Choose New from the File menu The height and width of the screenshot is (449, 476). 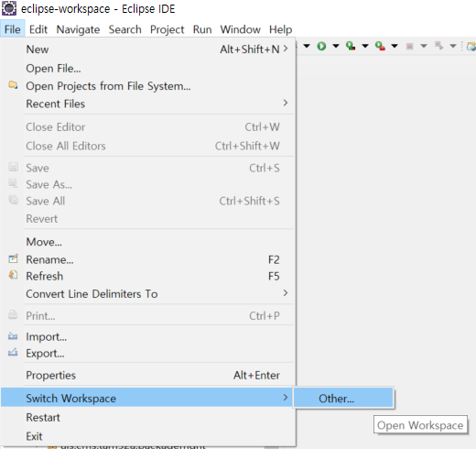148,49
